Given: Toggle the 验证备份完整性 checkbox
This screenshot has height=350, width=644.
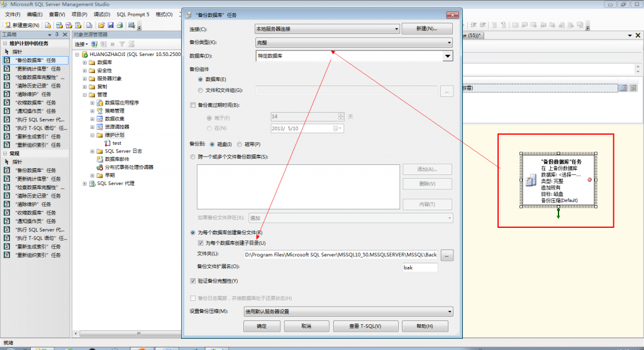Looking at the screenshot, I should (x=192, y=281).
